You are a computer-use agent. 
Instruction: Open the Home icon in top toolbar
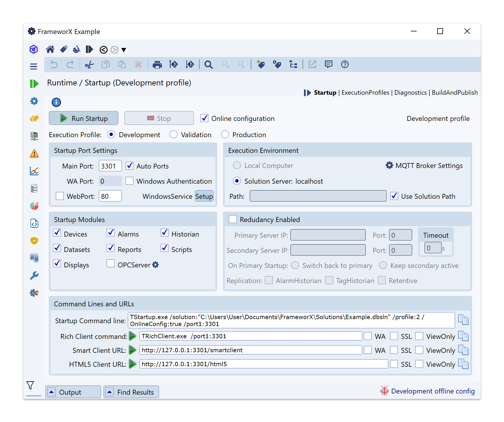(x=50, y=49)
